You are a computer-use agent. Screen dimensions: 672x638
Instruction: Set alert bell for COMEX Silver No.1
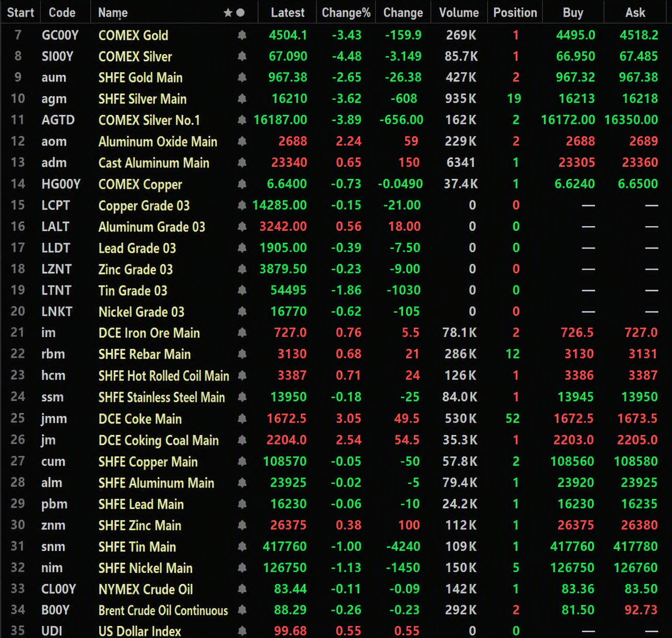(242, 120)
